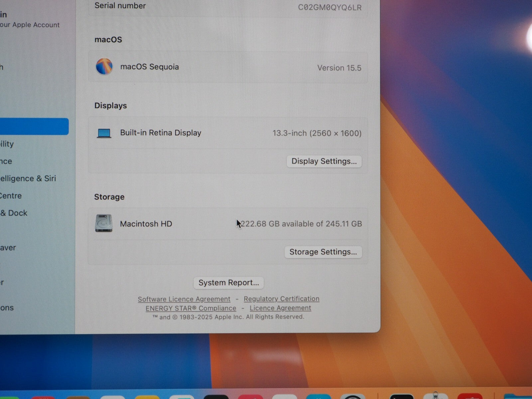
Task: Click the Version 15.5 text
Action: pos(339,68)
